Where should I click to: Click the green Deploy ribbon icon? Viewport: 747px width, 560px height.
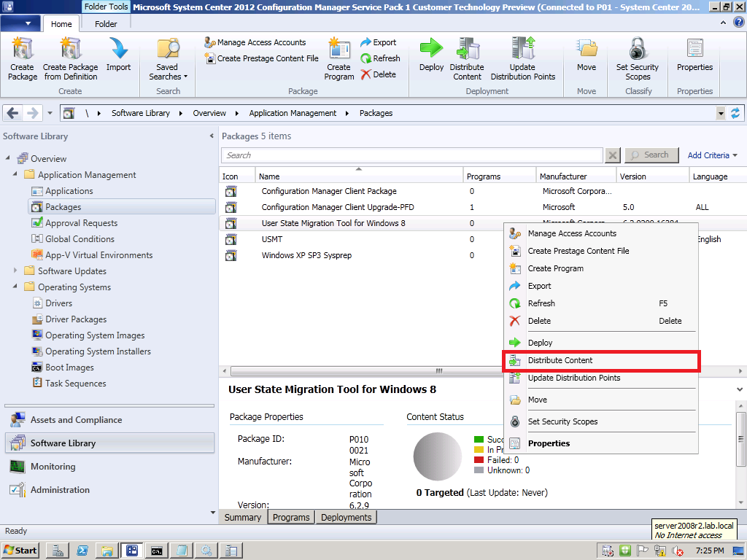click(432, 55)
